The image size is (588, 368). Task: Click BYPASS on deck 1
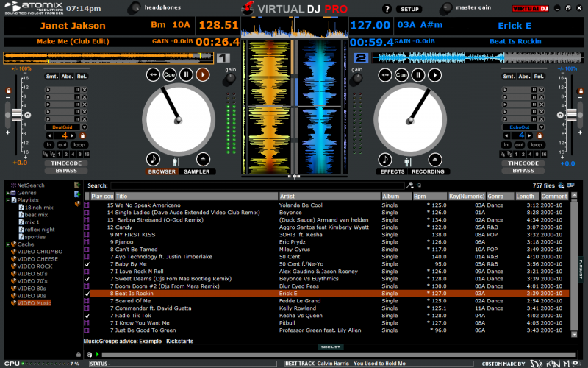(66, 171)
